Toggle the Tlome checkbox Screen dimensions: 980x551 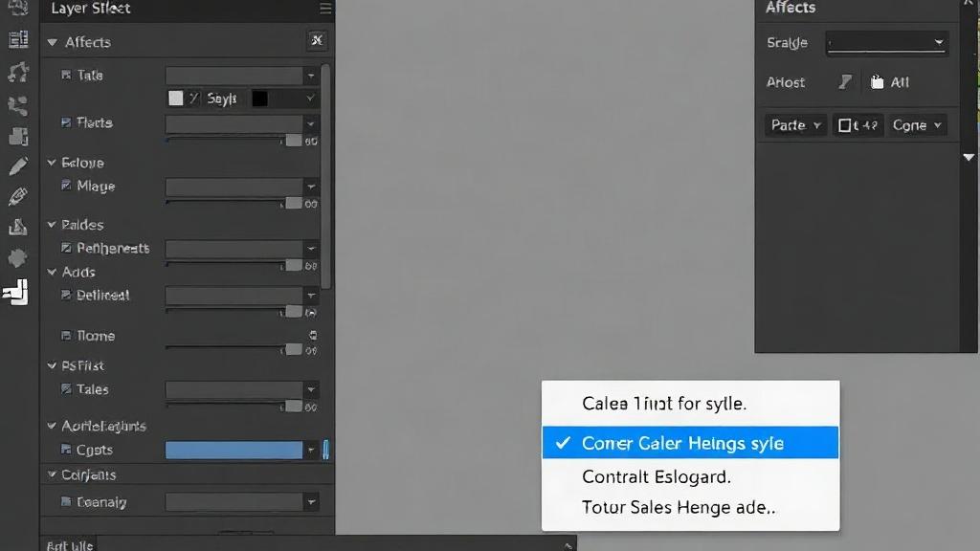tap(66, 336)
